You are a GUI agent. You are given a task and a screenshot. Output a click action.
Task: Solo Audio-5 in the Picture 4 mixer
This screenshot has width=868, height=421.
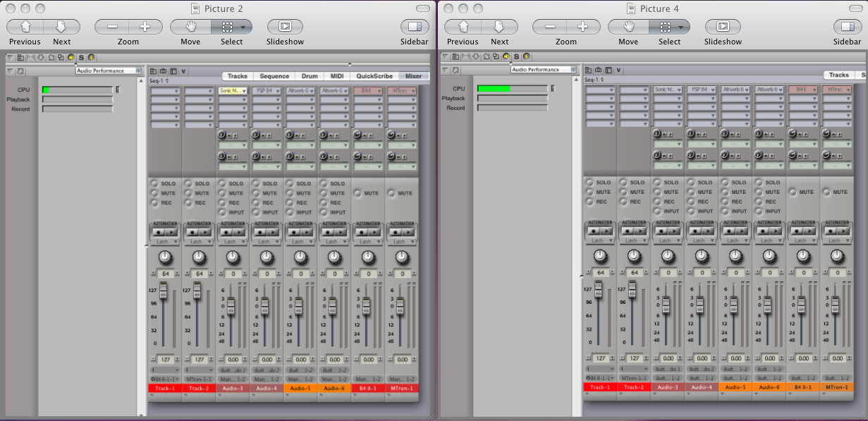tap(725, 183)
